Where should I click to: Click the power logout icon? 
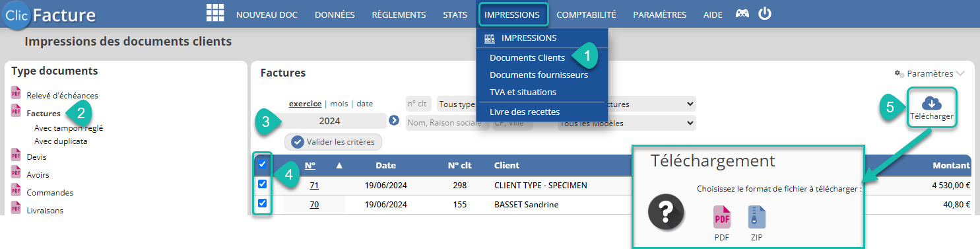(764, 13)
